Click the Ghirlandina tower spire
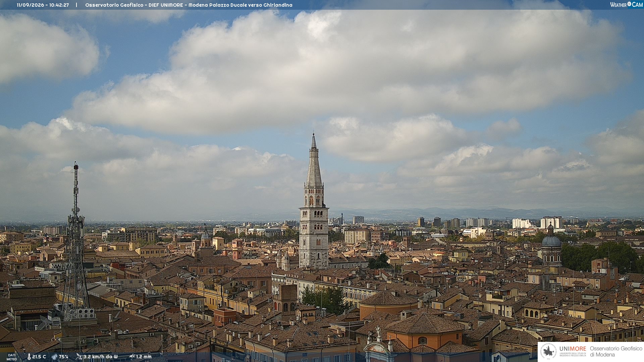 click(x=314, y=160)
